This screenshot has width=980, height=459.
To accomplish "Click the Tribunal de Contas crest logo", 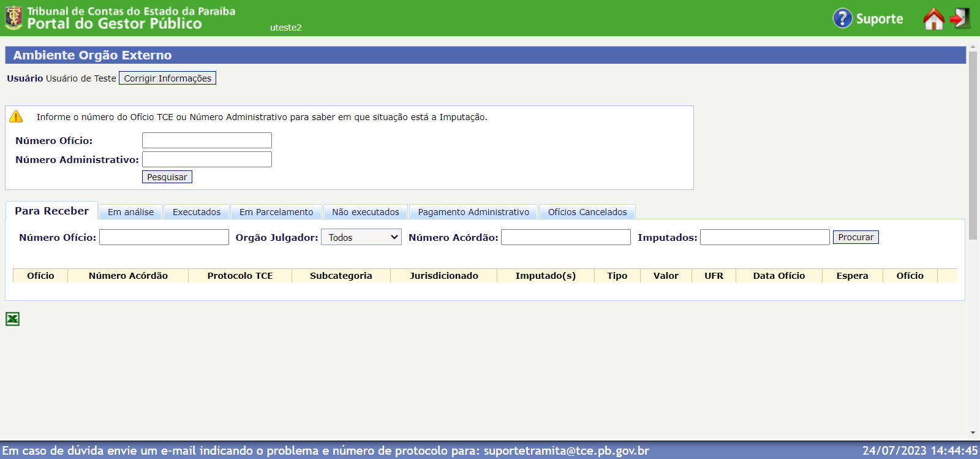I will [x=13, y=18].
